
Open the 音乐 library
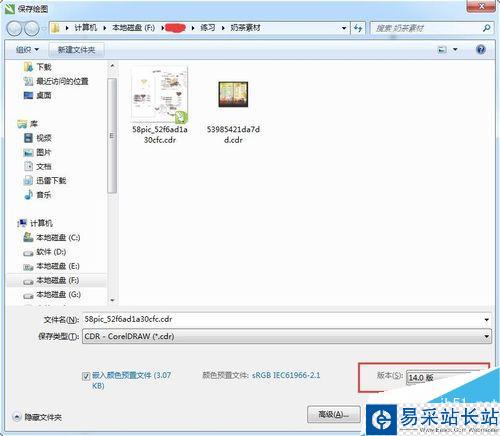tap(37, 195)
